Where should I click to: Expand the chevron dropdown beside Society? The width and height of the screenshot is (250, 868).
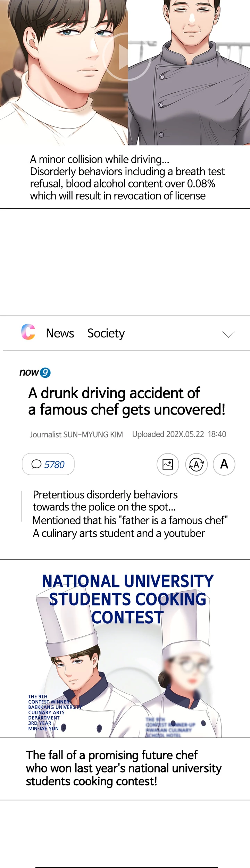pyautogui.click(x=228, y=334)
